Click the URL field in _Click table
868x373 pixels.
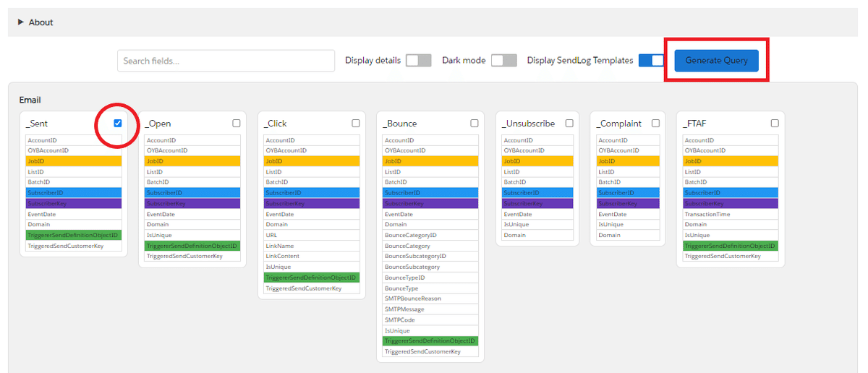point(312,236)
